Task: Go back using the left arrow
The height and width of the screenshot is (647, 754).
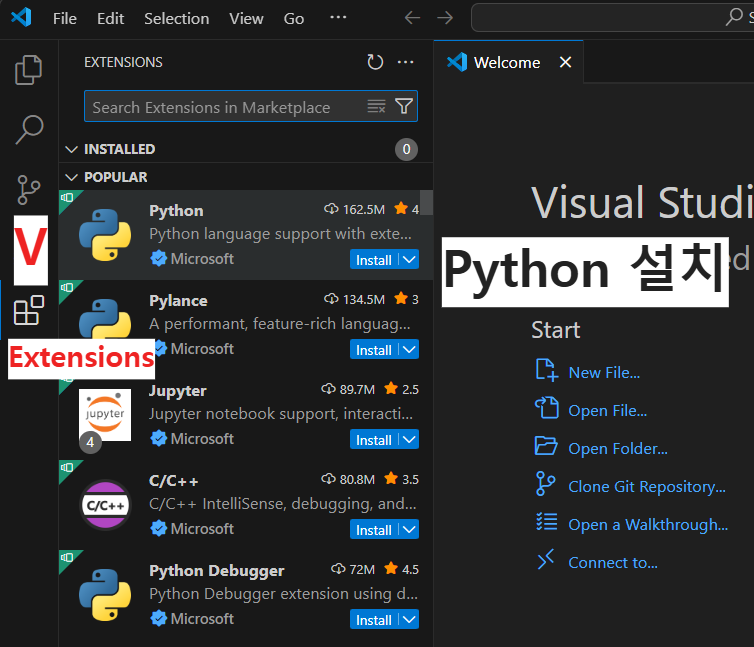Action: coord(412,18)
